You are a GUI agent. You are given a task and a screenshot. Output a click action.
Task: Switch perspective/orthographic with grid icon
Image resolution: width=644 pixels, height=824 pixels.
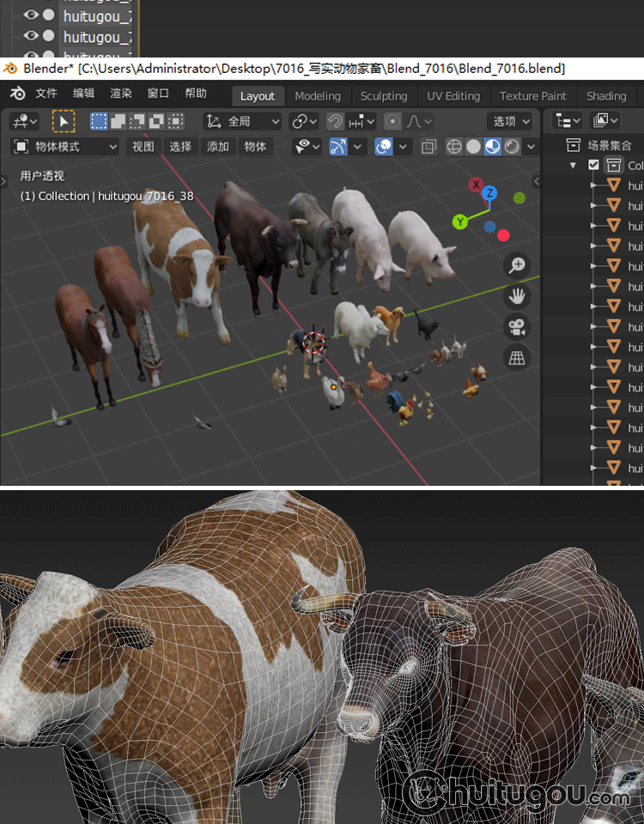point(517,358)
